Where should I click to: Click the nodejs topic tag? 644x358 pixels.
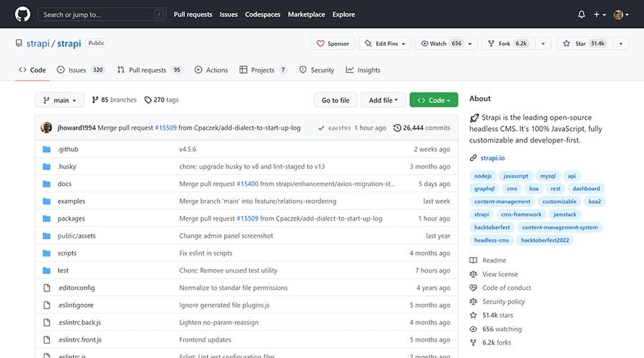pyautogui.click(x=482, y=176)
